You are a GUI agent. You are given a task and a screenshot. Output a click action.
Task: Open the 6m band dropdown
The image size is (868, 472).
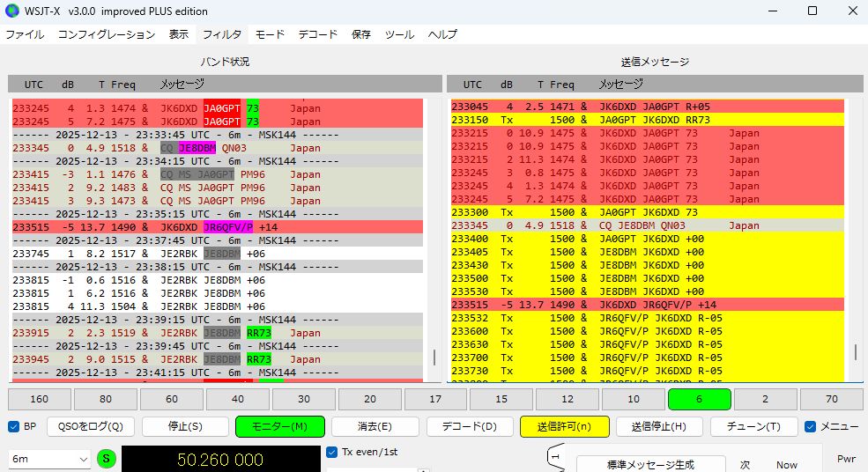pos(48,459)
